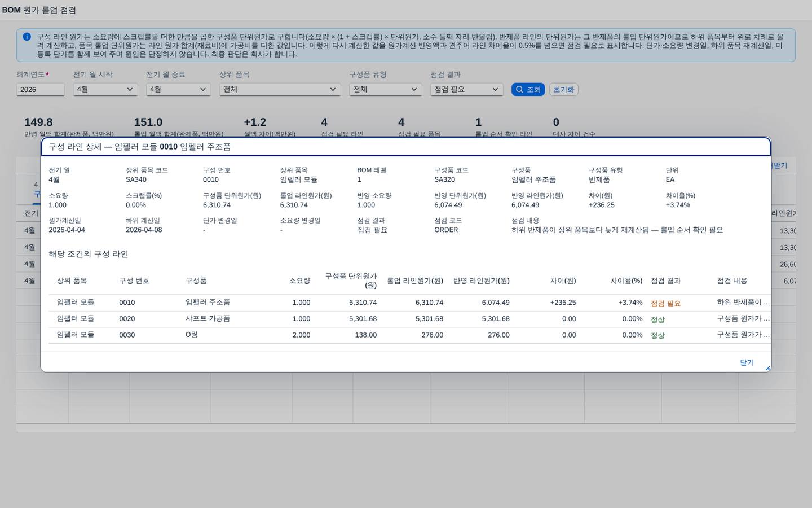812x508 pixels.
Task: Click 정상 status in 샤프트 가공품 row
Action: click(x=657, y=319)
